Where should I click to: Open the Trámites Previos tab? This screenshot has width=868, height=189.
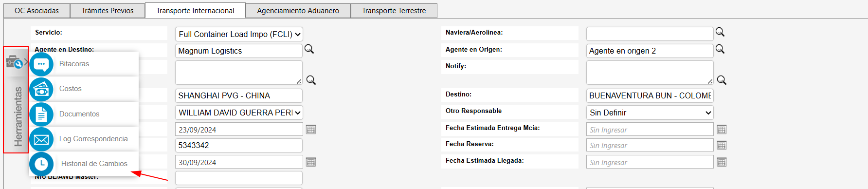pos(108,11)
